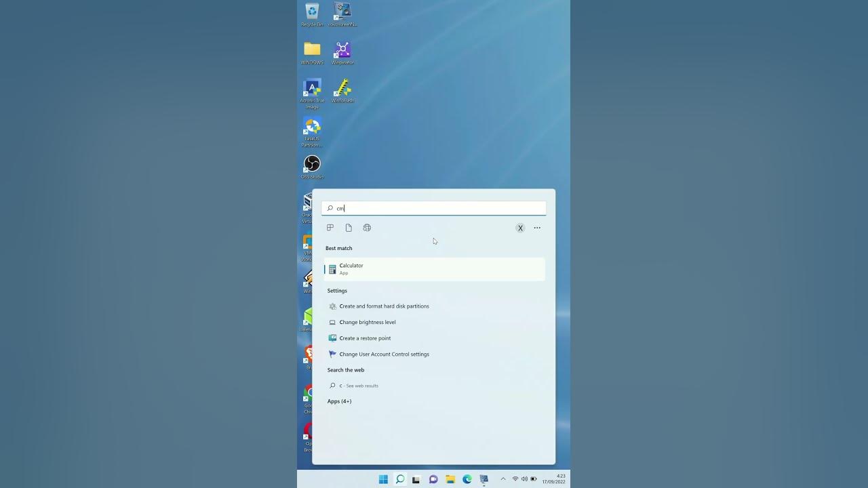Select the Web filter icon in search
Screen dimensions: 868x488
point(367,228)
